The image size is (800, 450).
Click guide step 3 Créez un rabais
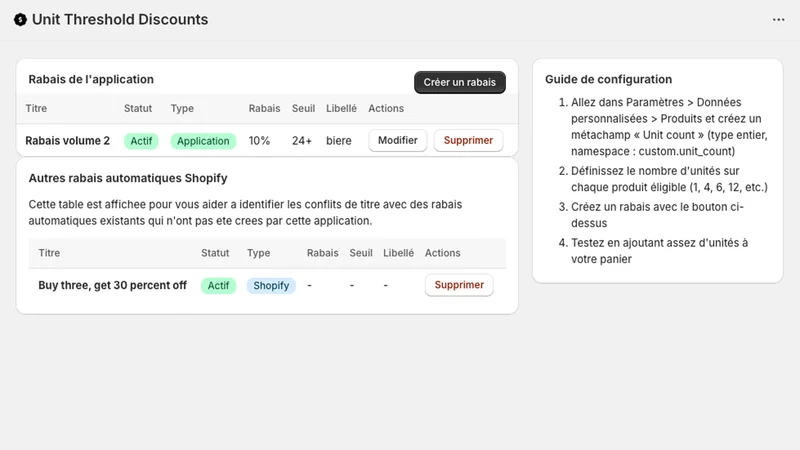pyautogui.click(x=657, y=215)
